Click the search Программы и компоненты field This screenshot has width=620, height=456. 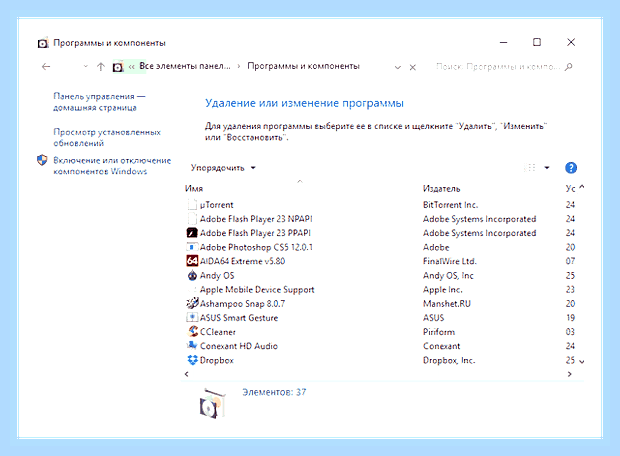498,67
